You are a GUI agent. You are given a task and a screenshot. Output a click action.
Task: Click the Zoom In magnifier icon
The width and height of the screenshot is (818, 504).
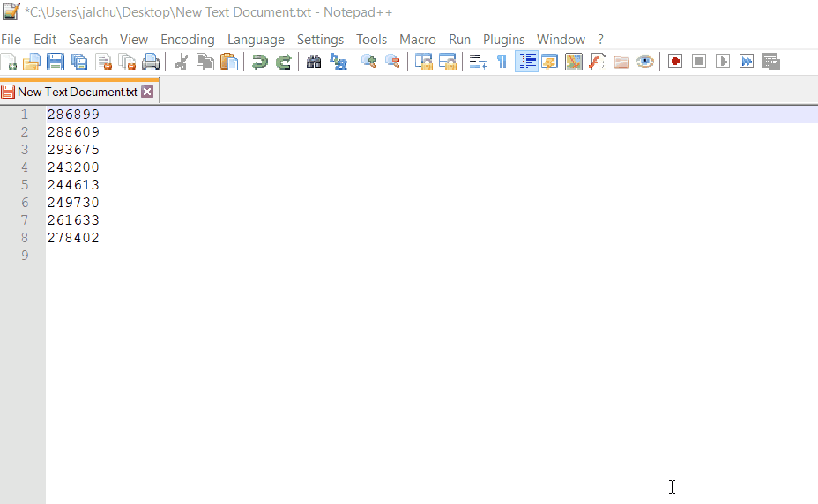point(368,62)
